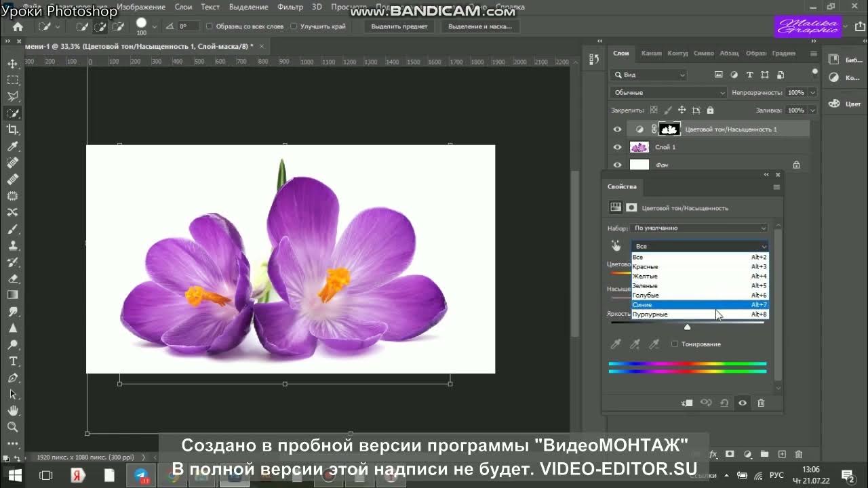The image size is (868, 488).
Task: Choose Желтые in color range list
Action: tap(700, 277)
